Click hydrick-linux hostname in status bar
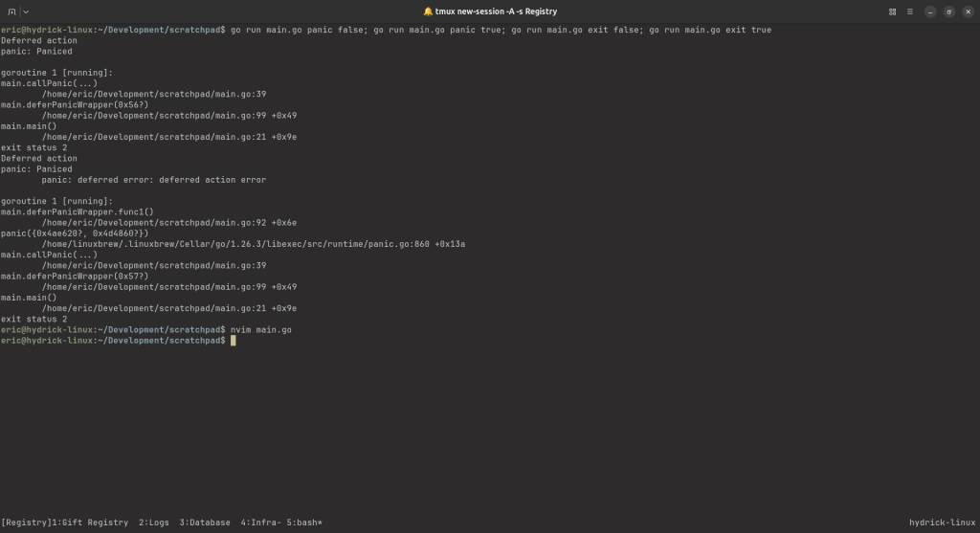 (x=942, y=522)
